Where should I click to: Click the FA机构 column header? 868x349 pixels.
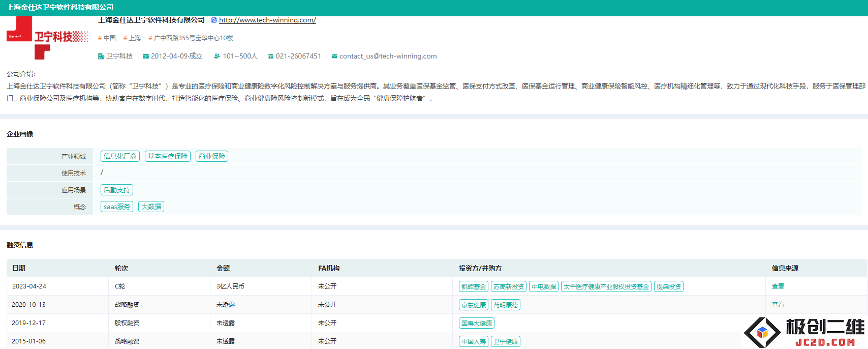pyautogui.click(x=329, y=268)
